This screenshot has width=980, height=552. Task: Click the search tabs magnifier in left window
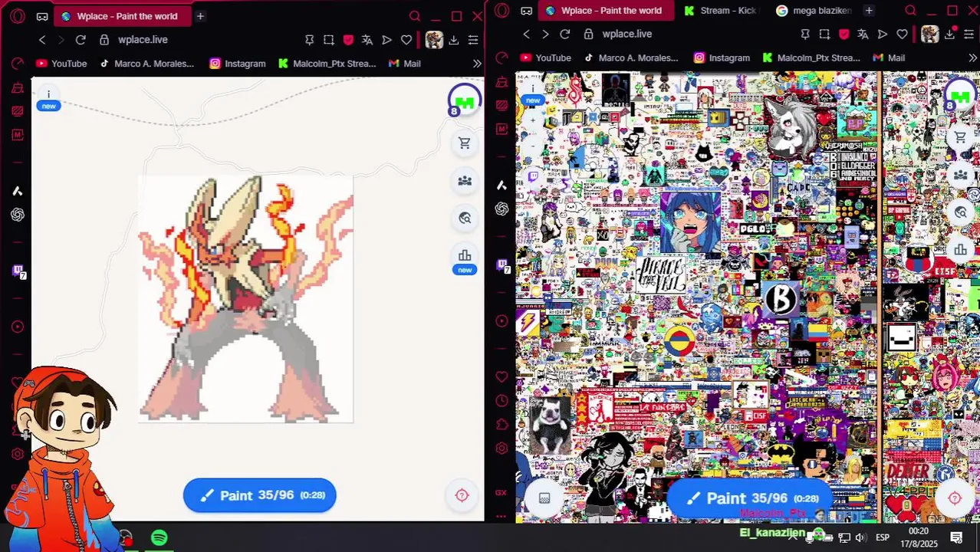415,16
